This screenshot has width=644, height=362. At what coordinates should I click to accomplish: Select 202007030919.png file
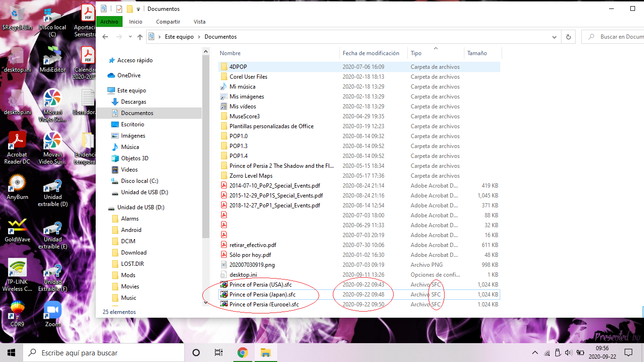coord(359,265)
